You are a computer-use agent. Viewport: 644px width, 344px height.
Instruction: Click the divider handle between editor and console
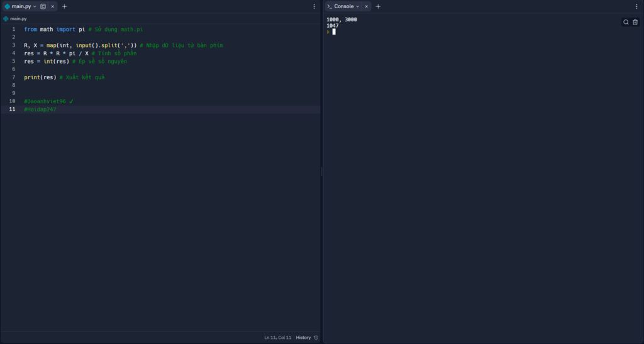pos(321,172)
